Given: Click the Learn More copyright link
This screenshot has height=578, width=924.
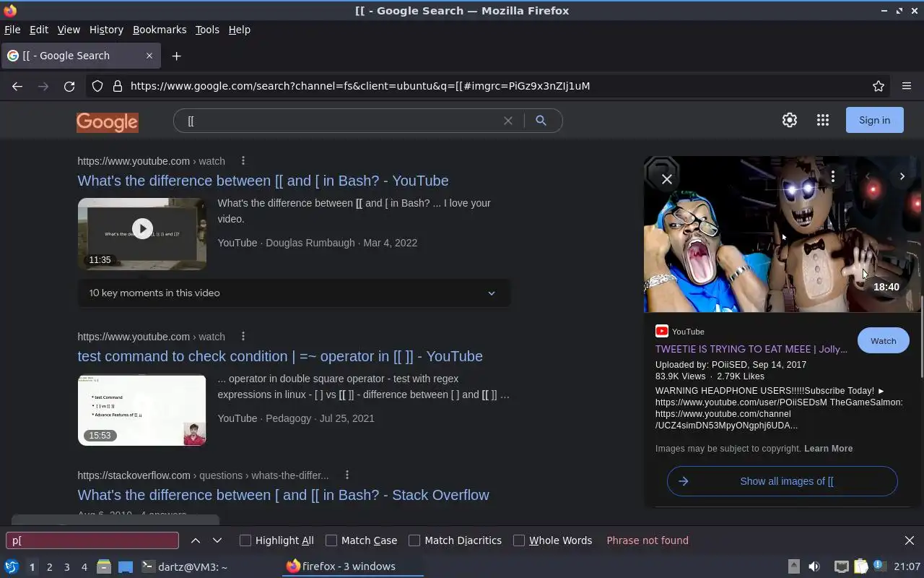Looking at the screenshot, I should point(828,449).
